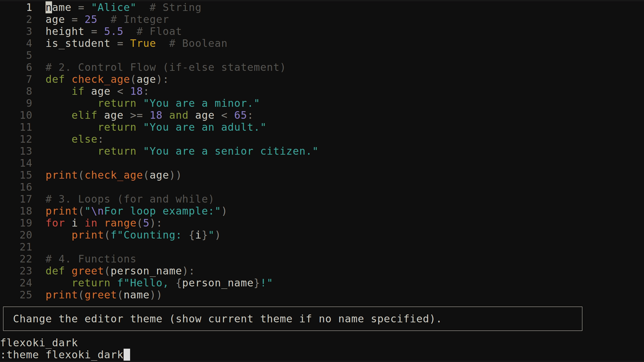Select the flexoki_dark theme suggestion
644x362 pixels.
point(39,343)
